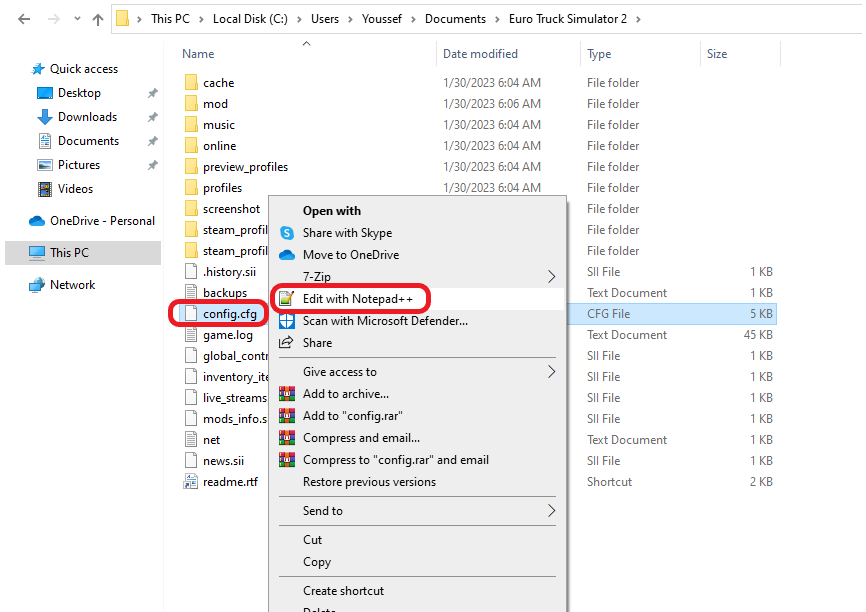This screenshot has width=866, height=612.
Task: Click the WinRAR icon beside Add to archive
Action: click(x=287, y=394)
